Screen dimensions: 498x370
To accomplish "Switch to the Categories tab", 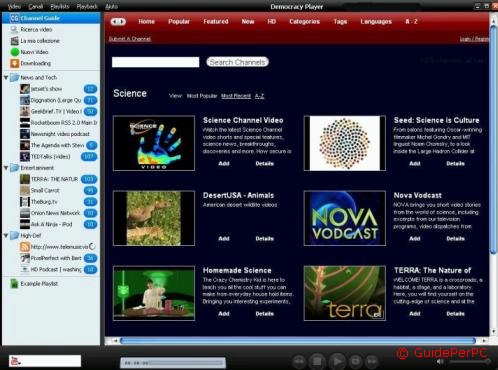I will click(304, 22).
